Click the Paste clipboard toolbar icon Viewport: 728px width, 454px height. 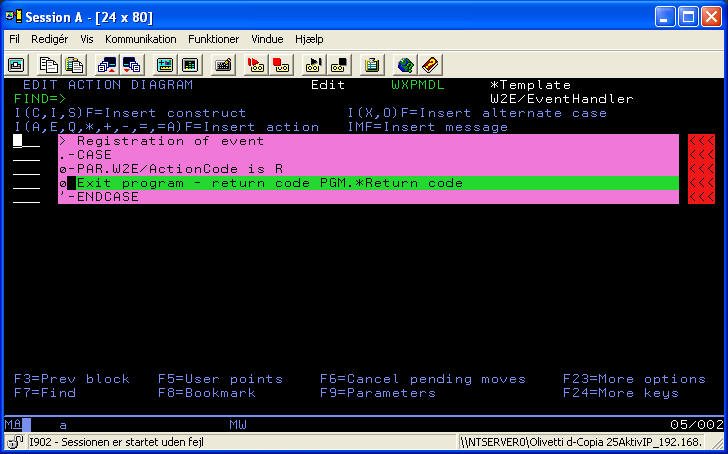[x=74, y=65]
